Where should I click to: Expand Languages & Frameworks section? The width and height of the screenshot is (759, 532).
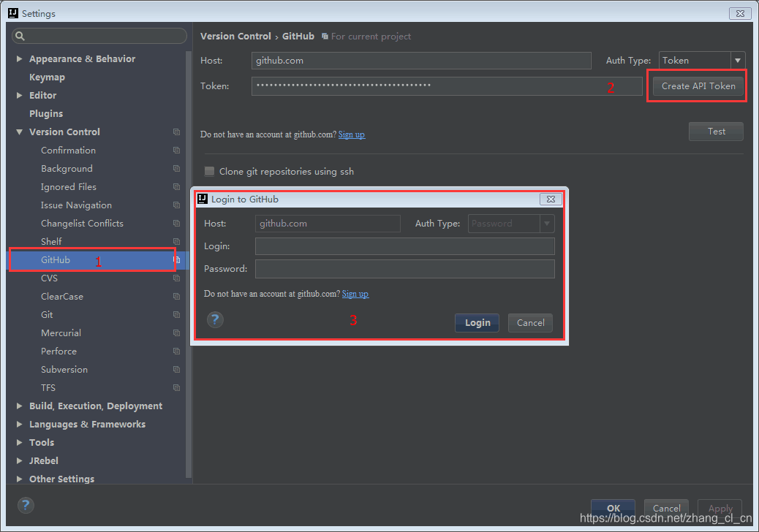(x=19, y=424)
